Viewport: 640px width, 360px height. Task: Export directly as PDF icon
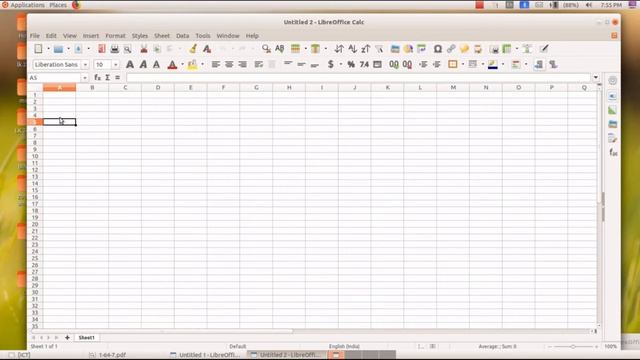(x=102, y=49)
